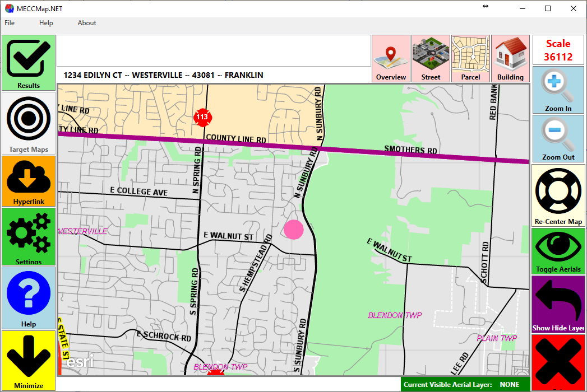Open the File menu
This screenshot has height=392, width=587.
tap(10, 23)
